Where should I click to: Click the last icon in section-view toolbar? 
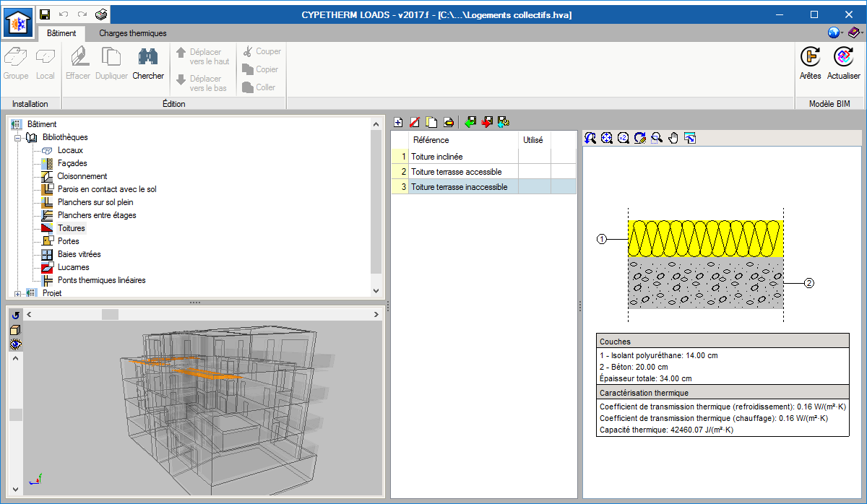click(x=690, y=138)
